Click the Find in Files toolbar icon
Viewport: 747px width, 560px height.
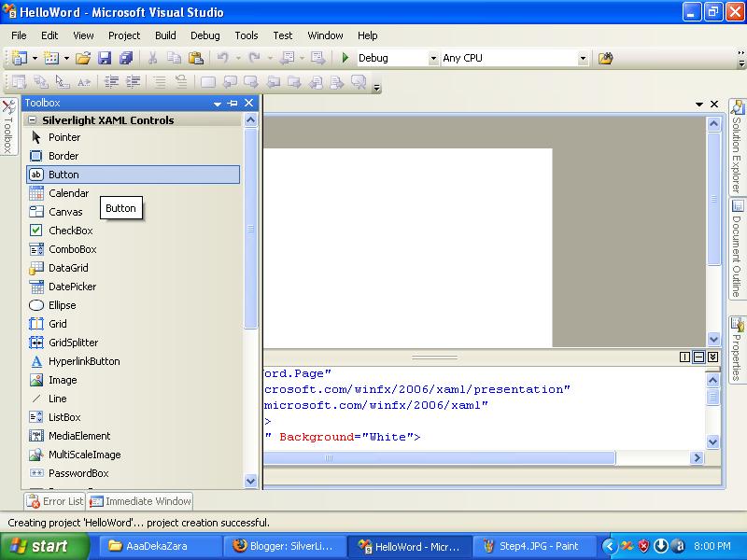pyautogui.click(x=605, y=58)
